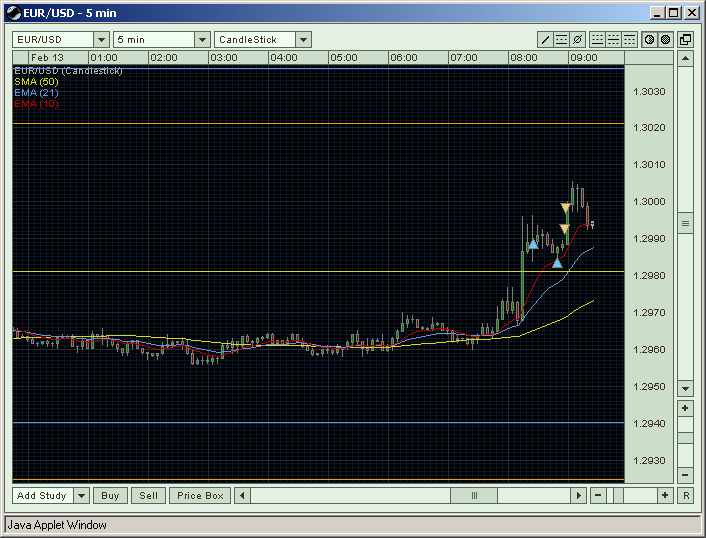
Task: Click the R reset button
Action: pyautogui.click(x=685, y=495)
